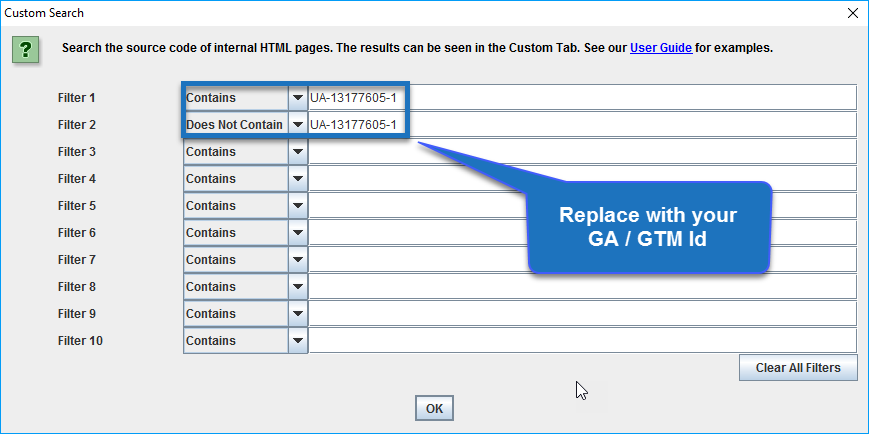
Task: Close the Custom Search dialog
Action: (853, 13)
